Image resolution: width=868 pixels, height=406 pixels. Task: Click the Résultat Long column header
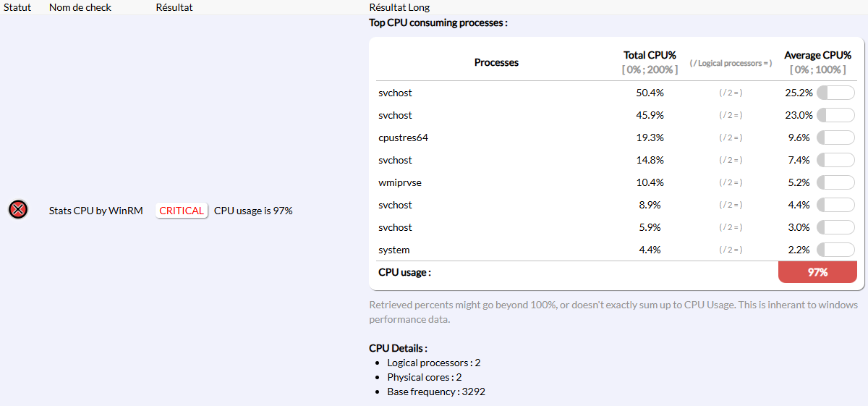point(399,7)
